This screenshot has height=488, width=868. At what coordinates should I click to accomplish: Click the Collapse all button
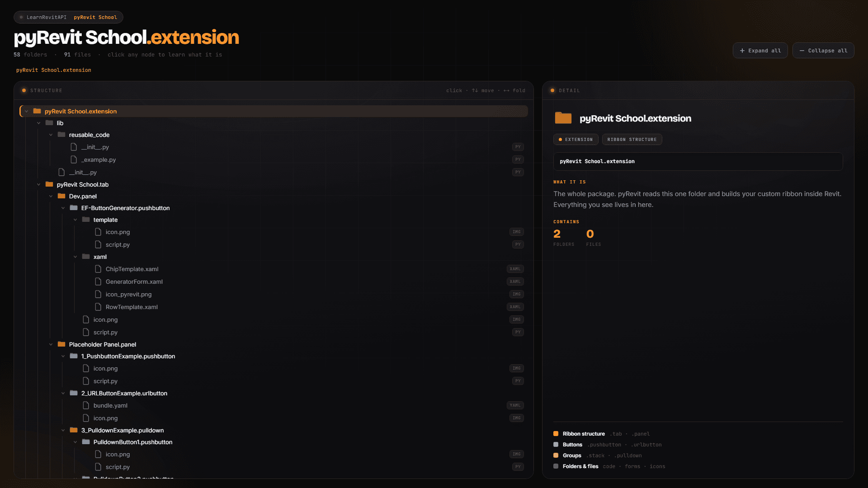point(823,51)
